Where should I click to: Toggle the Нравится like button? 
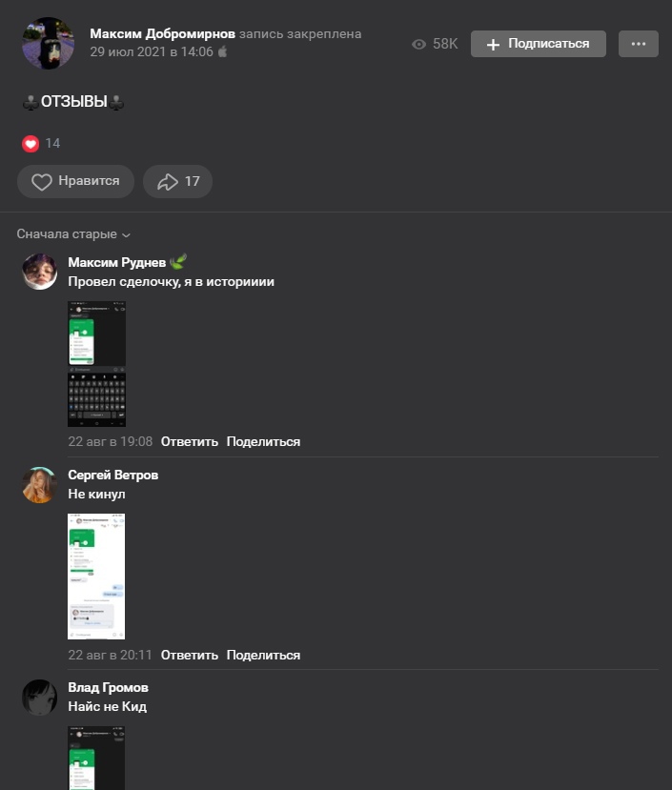[75, 181]
